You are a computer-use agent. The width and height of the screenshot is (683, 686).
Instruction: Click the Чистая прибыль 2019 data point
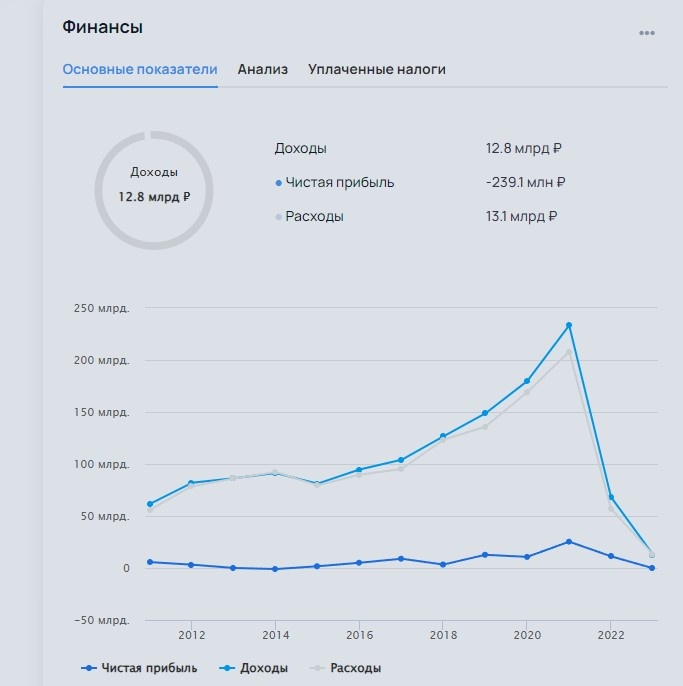point(485,555)
